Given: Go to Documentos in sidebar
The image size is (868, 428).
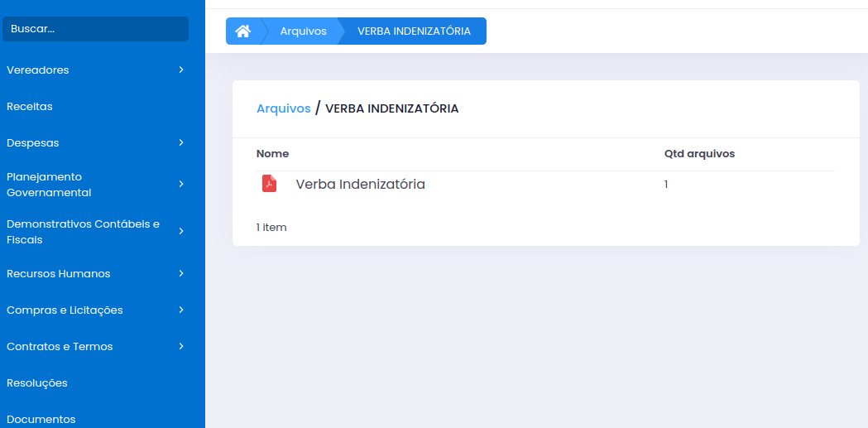Looking at the screenshot, I should point(41,419).
